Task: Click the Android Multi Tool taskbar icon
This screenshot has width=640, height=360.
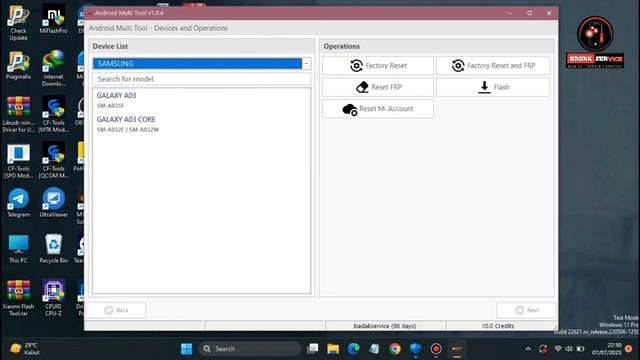Action: [x=457, y=349]
